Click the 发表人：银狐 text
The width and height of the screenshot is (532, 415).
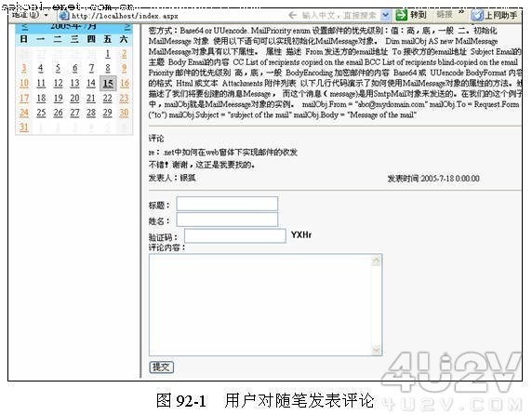(x=172, y=178)
